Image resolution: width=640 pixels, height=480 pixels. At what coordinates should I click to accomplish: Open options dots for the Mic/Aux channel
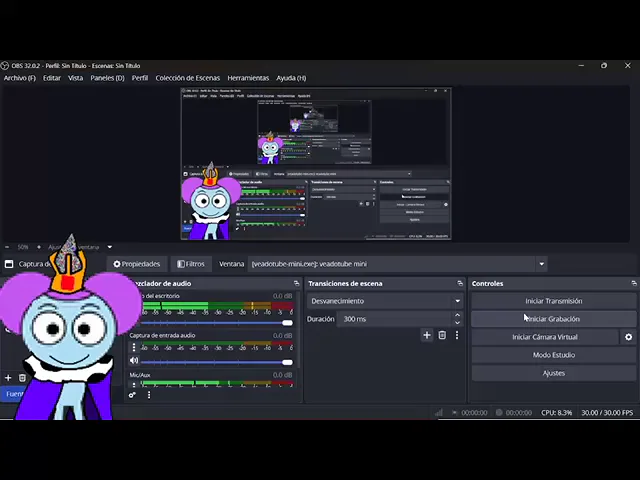pos(134,384)
